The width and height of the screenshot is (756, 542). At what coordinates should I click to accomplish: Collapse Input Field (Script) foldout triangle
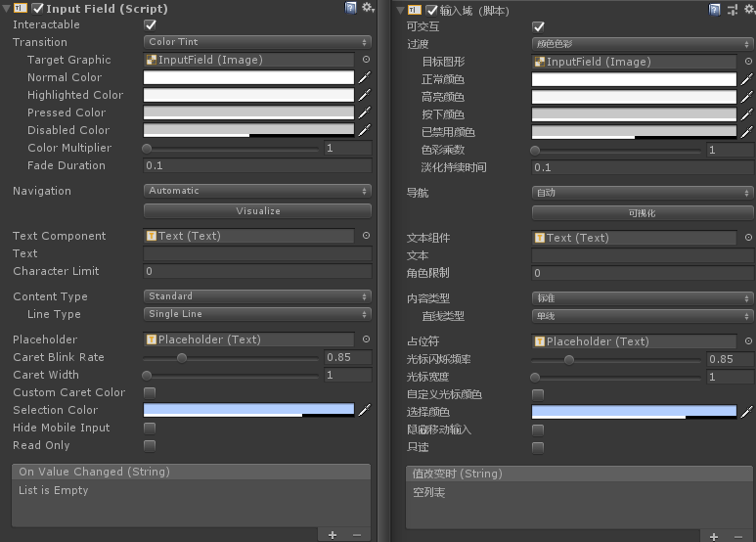coord(6,9)
